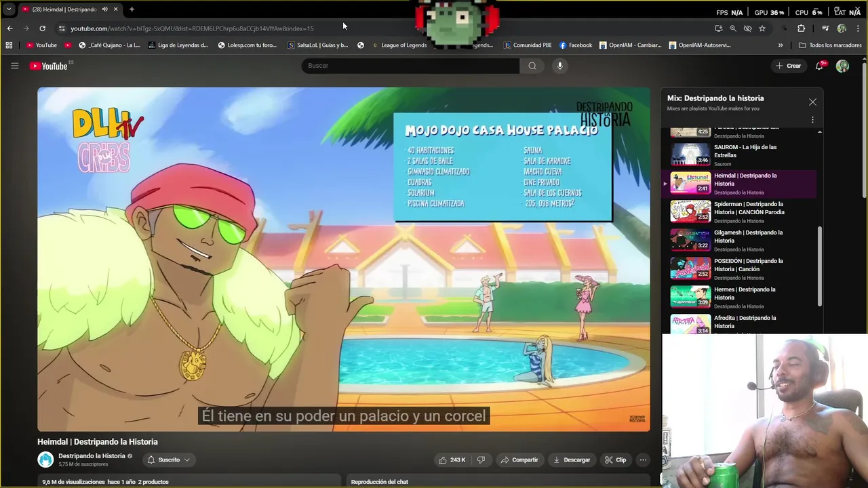Viewport: 868px width, 488px height.
Task: Click the Heimdal video player frame
Action: tap(344, 259)
